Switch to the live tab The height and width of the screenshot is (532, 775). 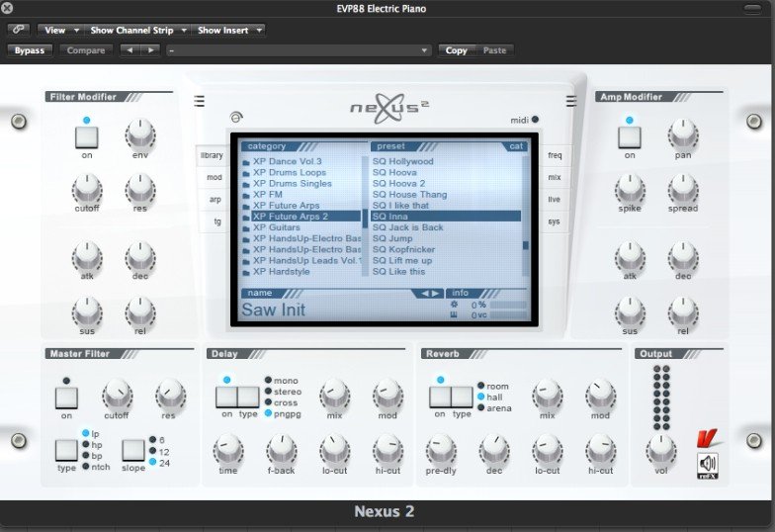[554, 200]
